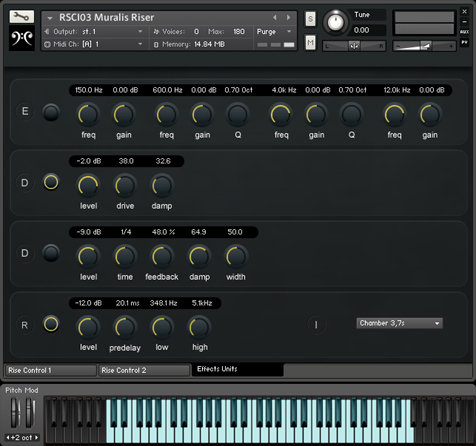The height and width of the screenshot is (446, 476).
Task: Click the D distortion section icon with drive knob
Action: [25, 183]
